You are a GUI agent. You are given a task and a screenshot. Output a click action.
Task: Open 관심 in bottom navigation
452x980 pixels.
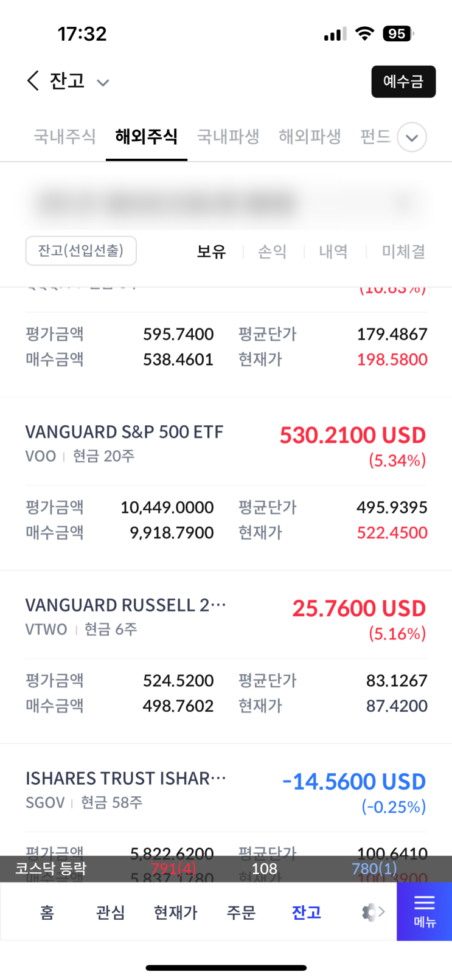[110, 912]
